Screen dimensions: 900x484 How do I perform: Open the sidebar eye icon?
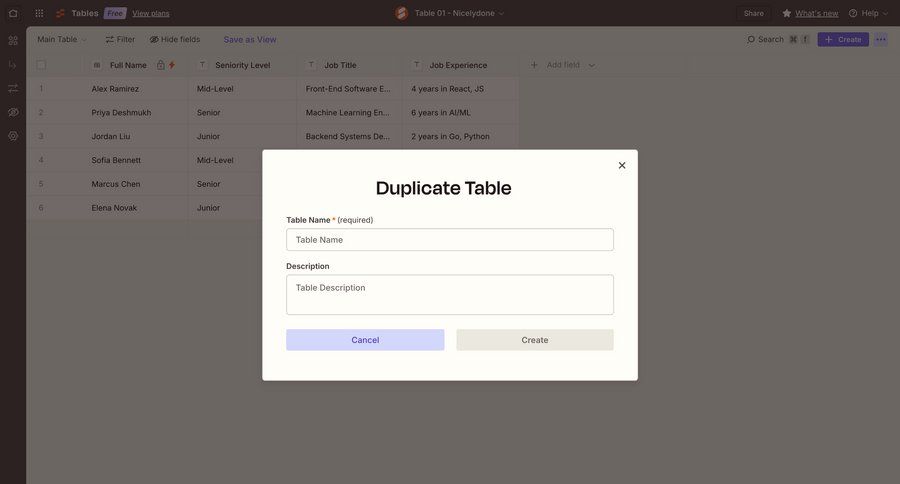point(13,112)
